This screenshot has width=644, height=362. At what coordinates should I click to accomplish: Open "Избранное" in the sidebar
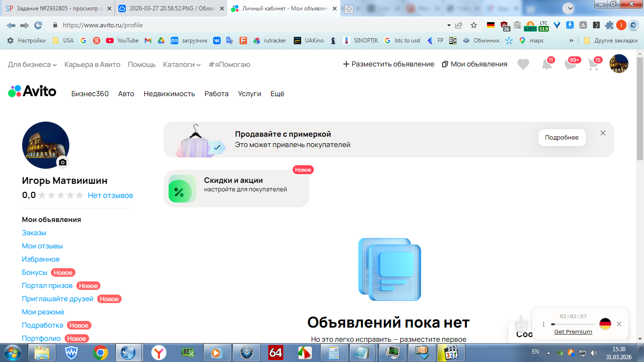[x=41, y=259]
